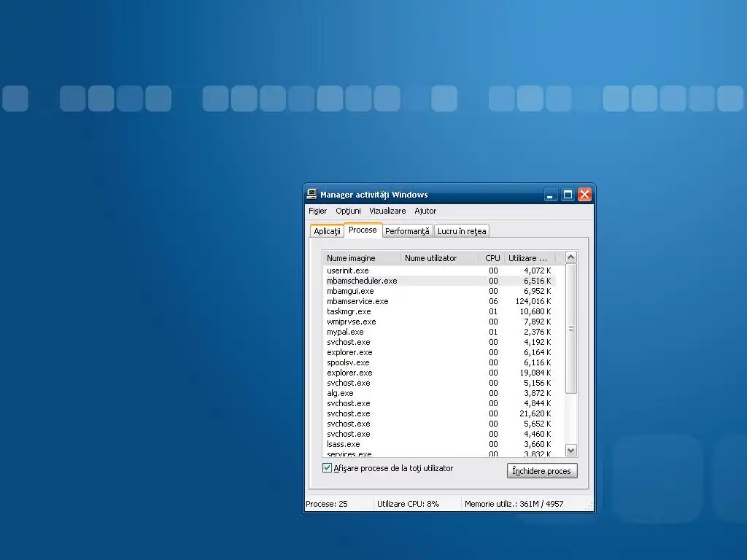Select the wmiprvse.exe process
Image resolution: width=747 pixels, height=560 pixels.
tap(438, 322)
